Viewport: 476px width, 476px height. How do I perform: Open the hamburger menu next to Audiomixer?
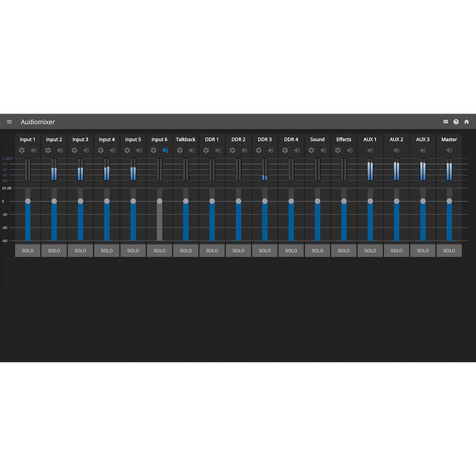(10, 122)
